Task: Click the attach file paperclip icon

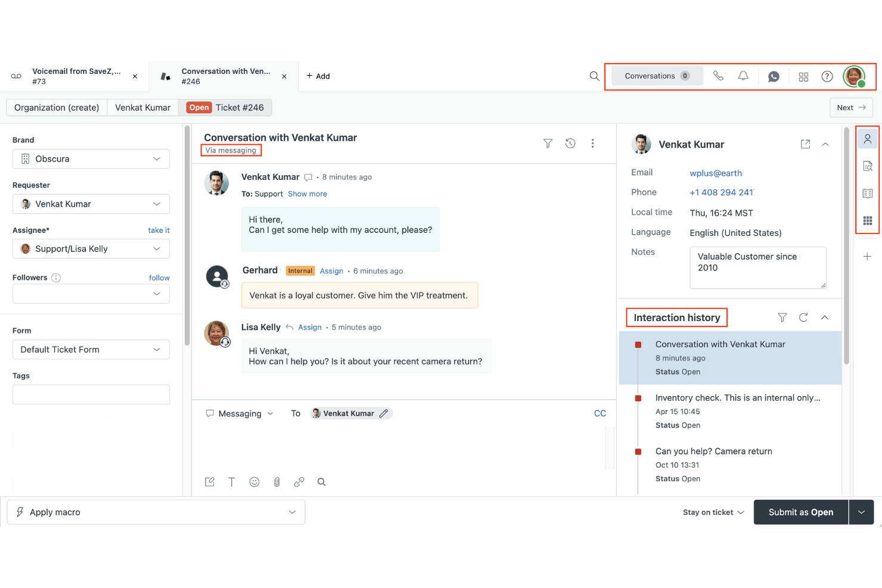Action: (x=277, y=482)
